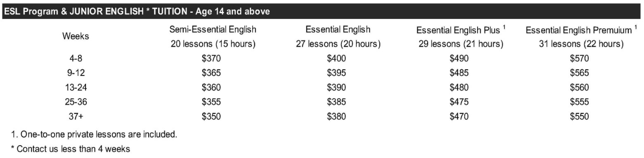The height and width of the screenshot is (158, 644).
Task: Click the Semi-Essential English column heading
Action: point(213,29)
